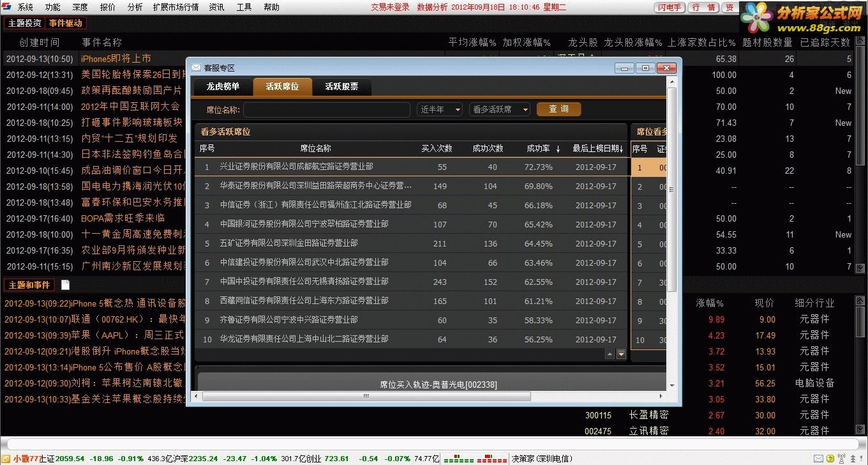Click scroll-up arrow of 客服专区 vertical scrollbar
Screen dimensions: 868x465
point(671,82)
